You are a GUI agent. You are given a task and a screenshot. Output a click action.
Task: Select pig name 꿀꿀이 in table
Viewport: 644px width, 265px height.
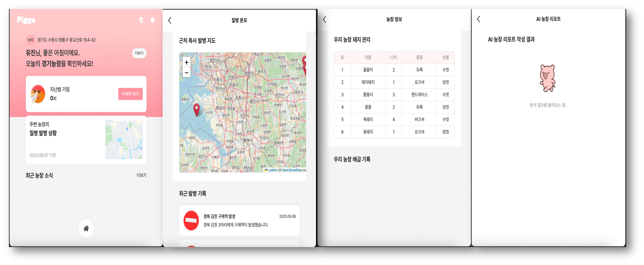(x=368, y=70)
